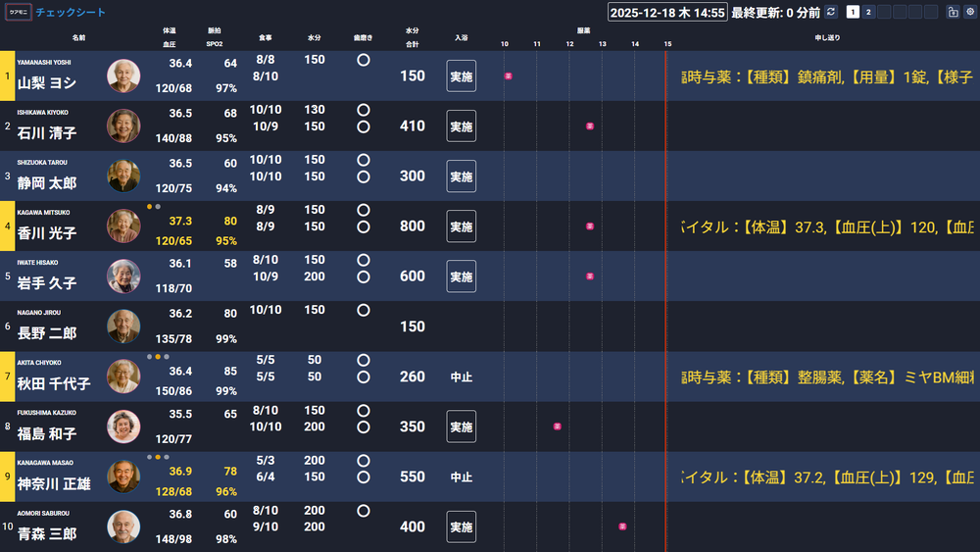Open settings via the gear icon

point(970,12)
